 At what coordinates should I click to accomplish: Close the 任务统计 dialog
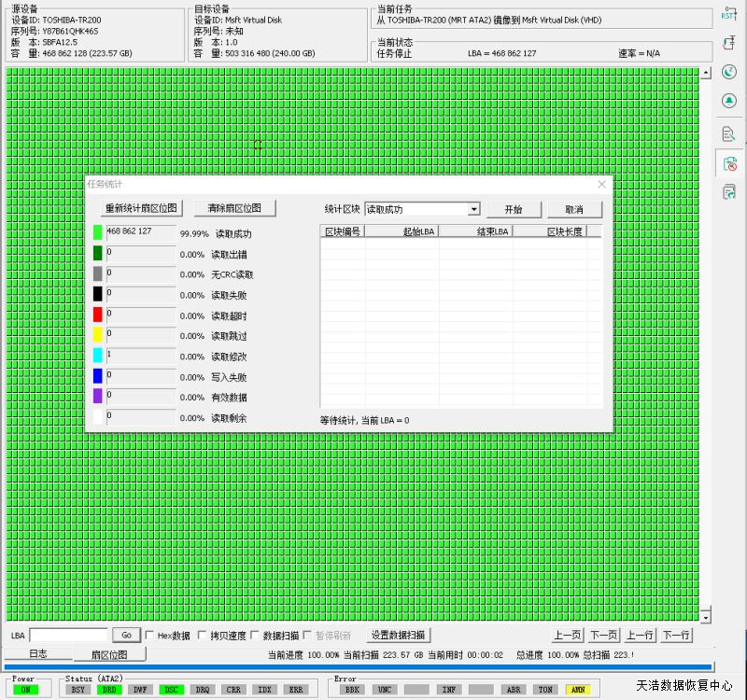click(x=601, y=185)
